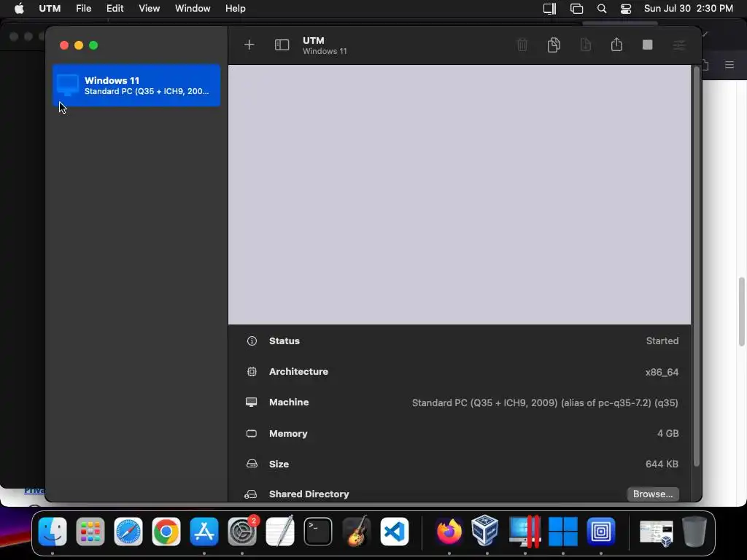Open the View menu
This screenshot has width=747, height=560.
(149, 9)
